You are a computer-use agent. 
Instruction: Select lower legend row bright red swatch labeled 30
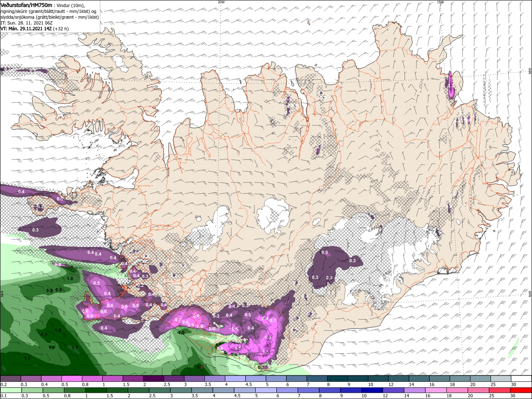521,390
